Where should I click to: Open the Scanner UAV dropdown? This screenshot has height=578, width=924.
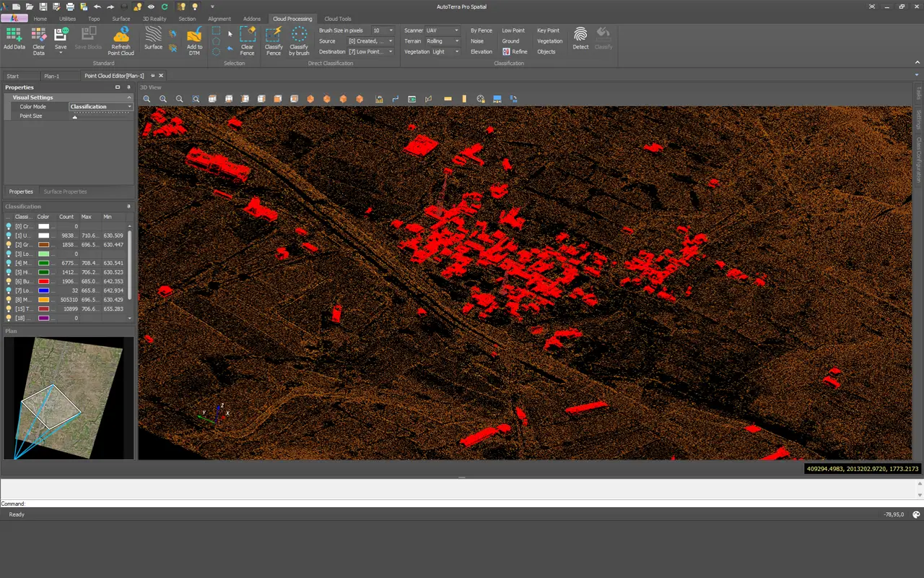coord(442,30)
